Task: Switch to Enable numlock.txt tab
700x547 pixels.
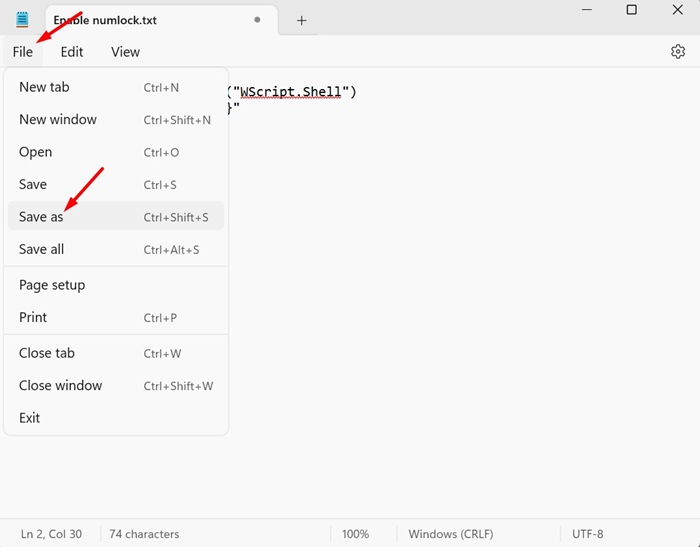Action: (x=162, y=20)
